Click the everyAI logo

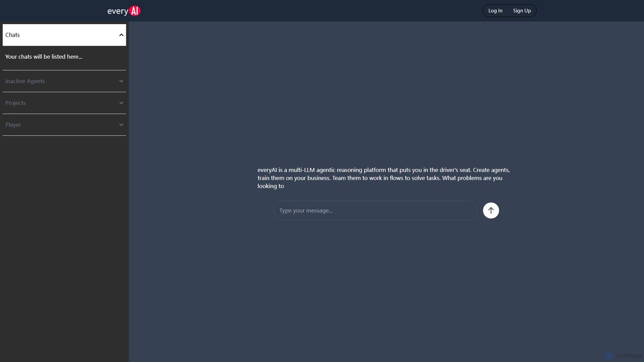124,11
